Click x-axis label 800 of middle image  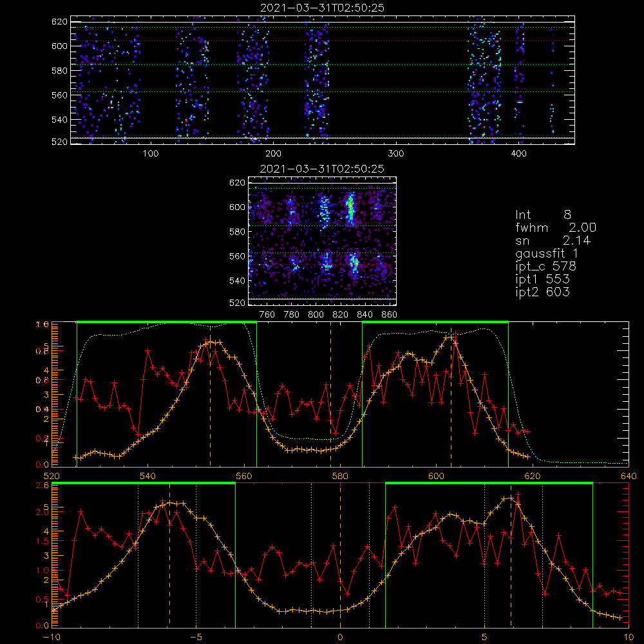[316, 315]
